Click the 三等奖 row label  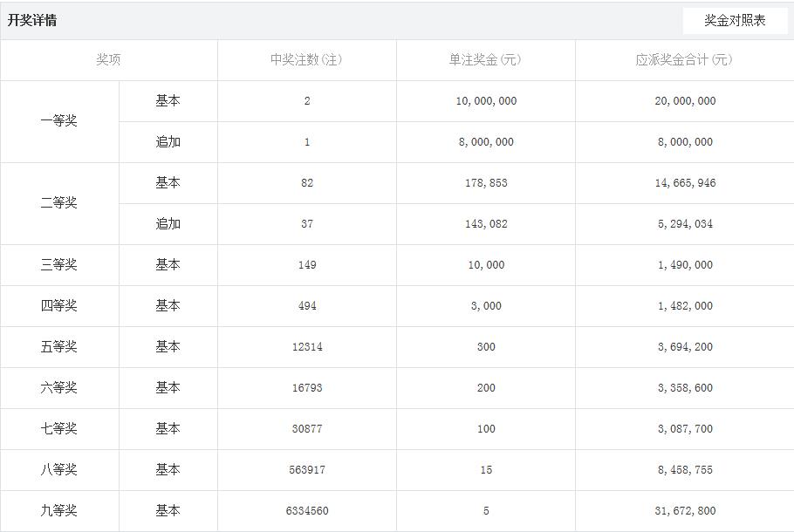[x=58, y=265]
